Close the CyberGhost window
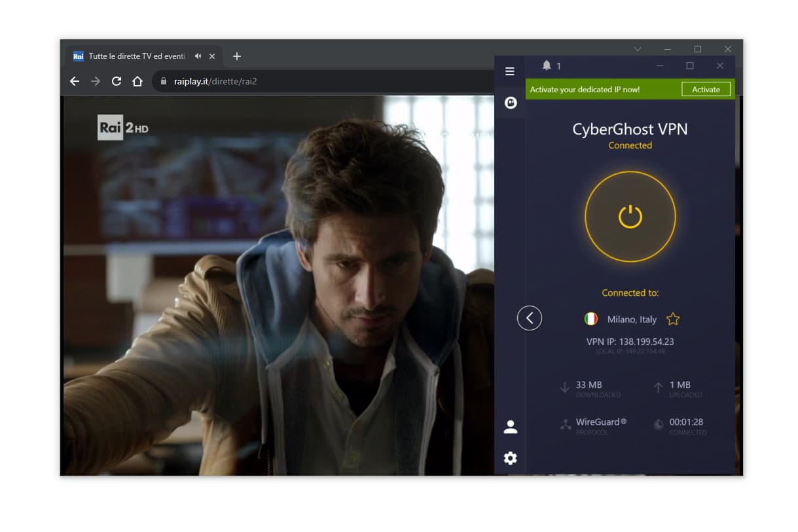 [720, 65]
